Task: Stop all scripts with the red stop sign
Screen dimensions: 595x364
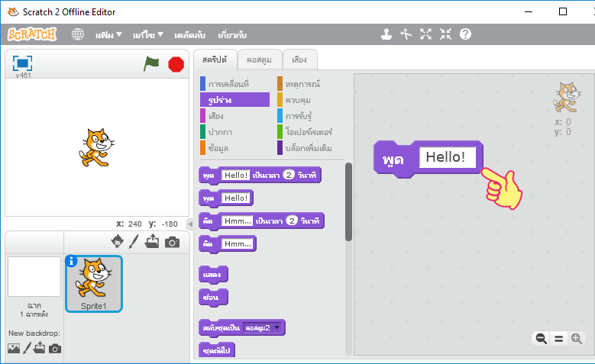Action: click(176, 64)
